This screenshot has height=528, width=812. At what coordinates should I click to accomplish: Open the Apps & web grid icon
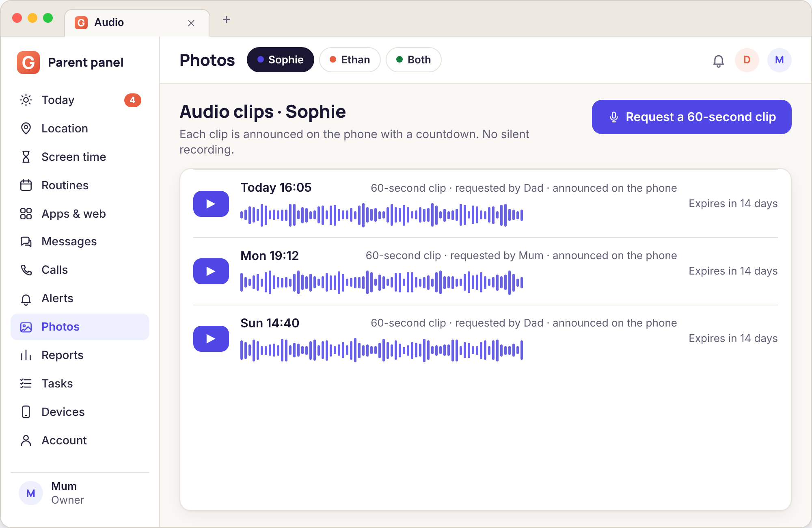pos(26,214)
